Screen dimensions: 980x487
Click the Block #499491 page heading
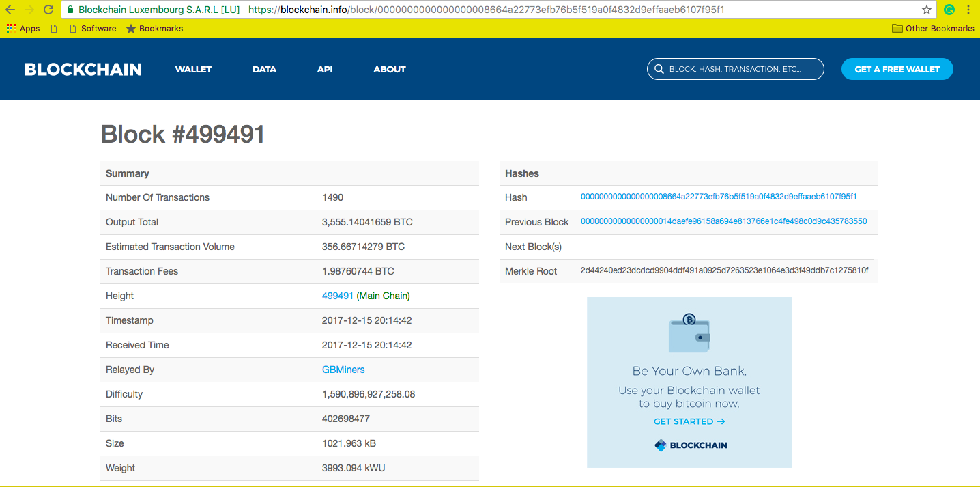(x=183, y=134)
